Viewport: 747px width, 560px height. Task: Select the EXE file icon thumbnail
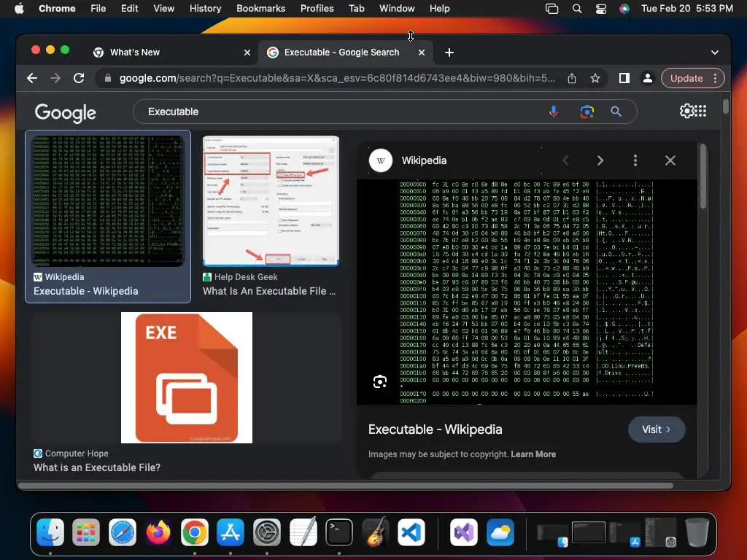[187, 378]
